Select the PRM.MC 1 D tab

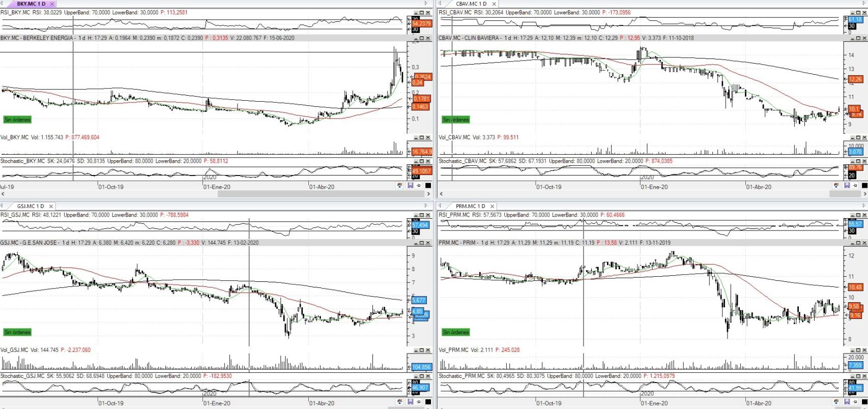(470, 206)
